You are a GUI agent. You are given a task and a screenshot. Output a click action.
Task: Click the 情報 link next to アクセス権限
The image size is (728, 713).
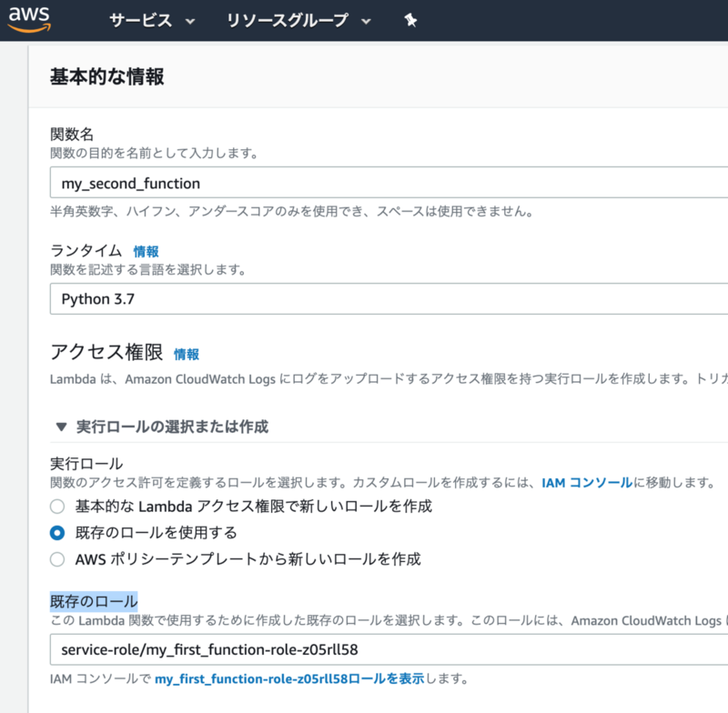[187, 355]
